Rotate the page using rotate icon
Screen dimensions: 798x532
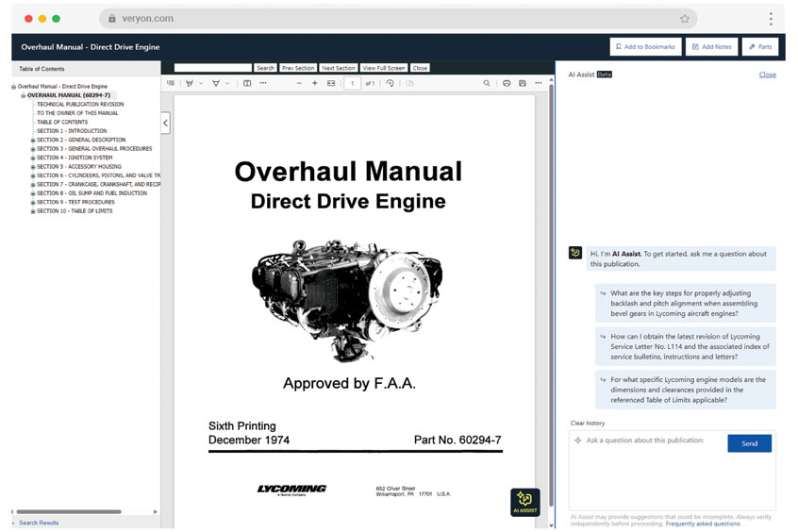(x=390, y=83)
